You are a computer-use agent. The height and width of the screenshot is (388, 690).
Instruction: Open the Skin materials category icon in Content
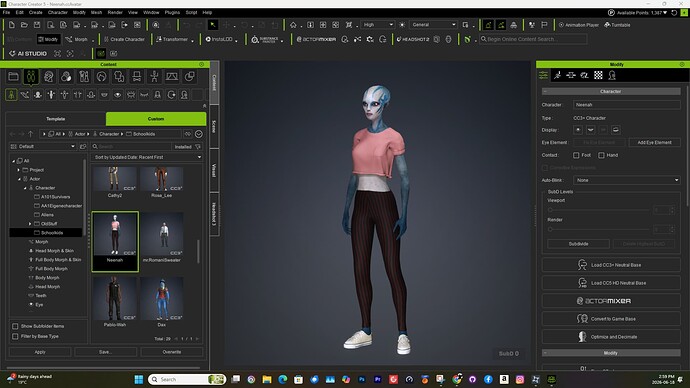(66, 77)
